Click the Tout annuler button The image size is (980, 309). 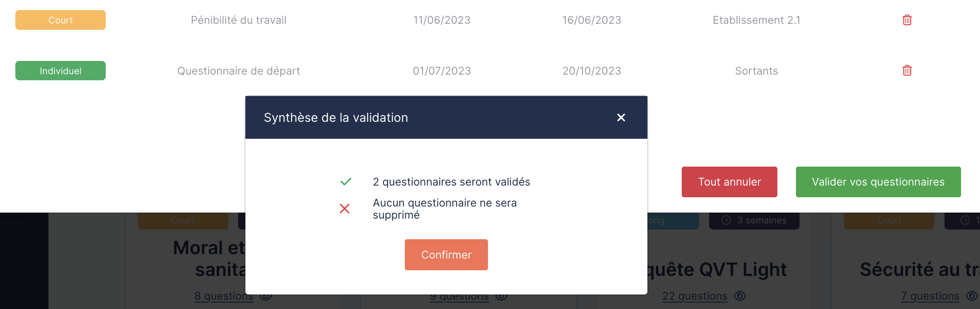pos(729,182)
